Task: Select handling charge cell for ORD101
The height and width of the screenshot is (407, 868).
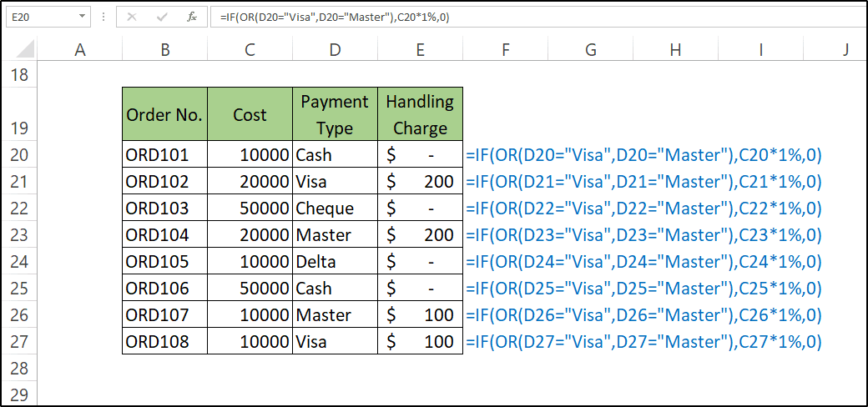Action: [420, 154]
